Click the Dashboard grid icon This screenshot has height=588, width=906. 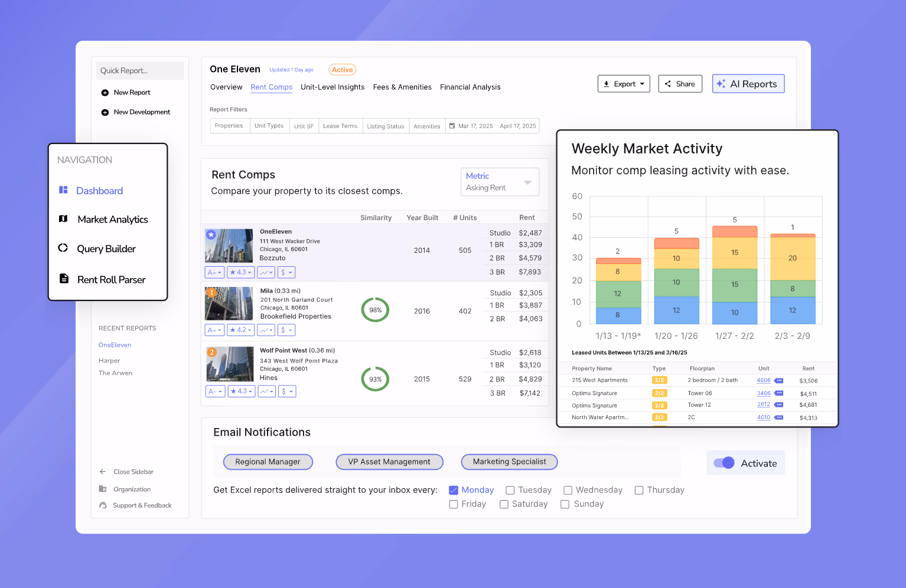click(x=63, y=190)
